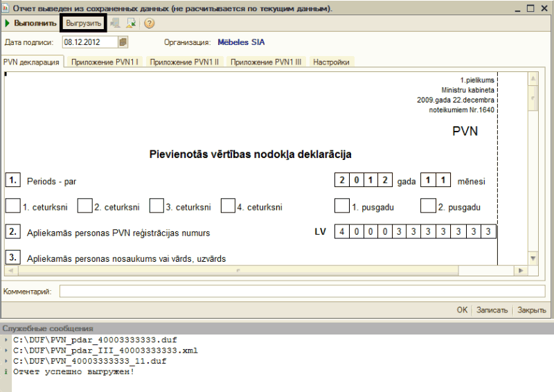Go to the Настройки tab
This screenshot has height=392, width=554.
click(332, 62)
